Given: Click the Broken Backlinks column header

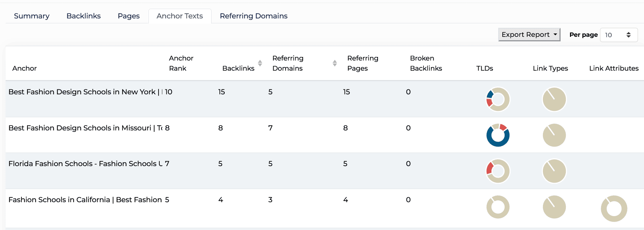Looking at the screenshot, I should (426, 63).
